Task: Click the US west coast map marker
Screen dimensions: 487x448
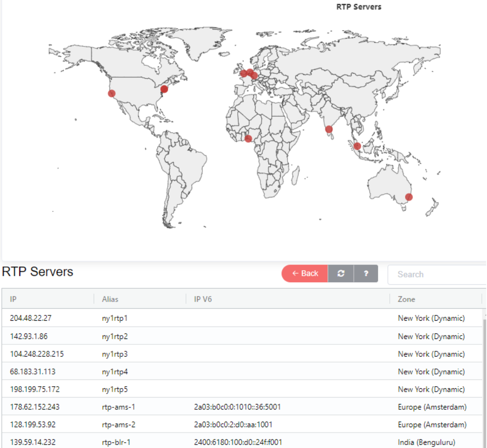Action: 112,93
